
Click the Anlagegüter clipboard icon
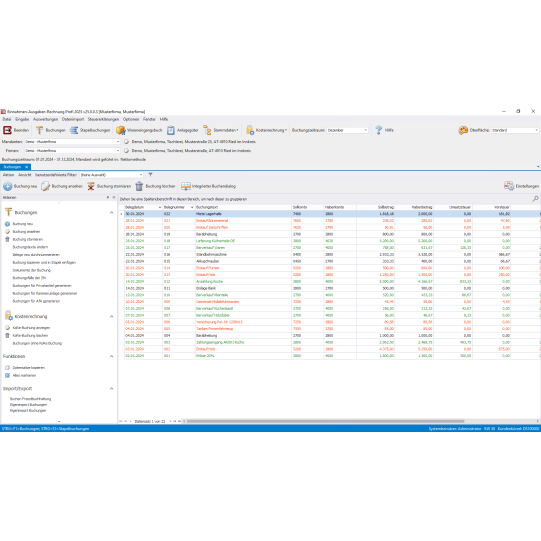tap(171, 130)
